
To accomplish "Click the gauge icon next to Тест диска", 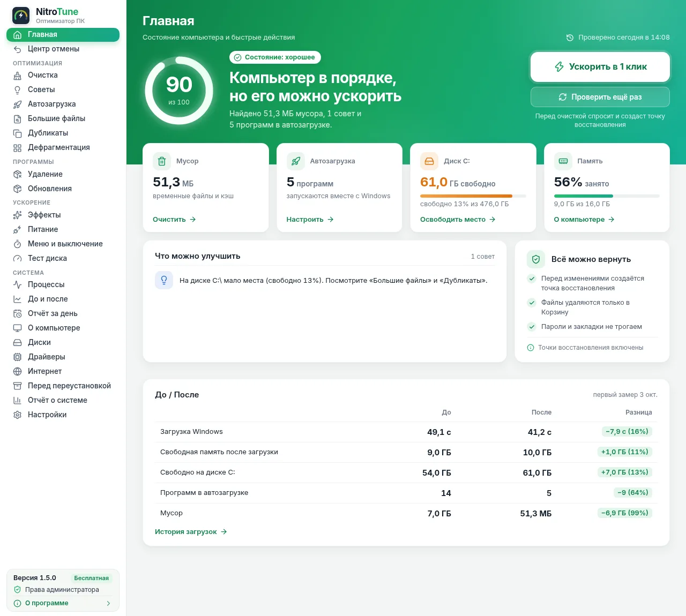I will [x=17, y=258].
